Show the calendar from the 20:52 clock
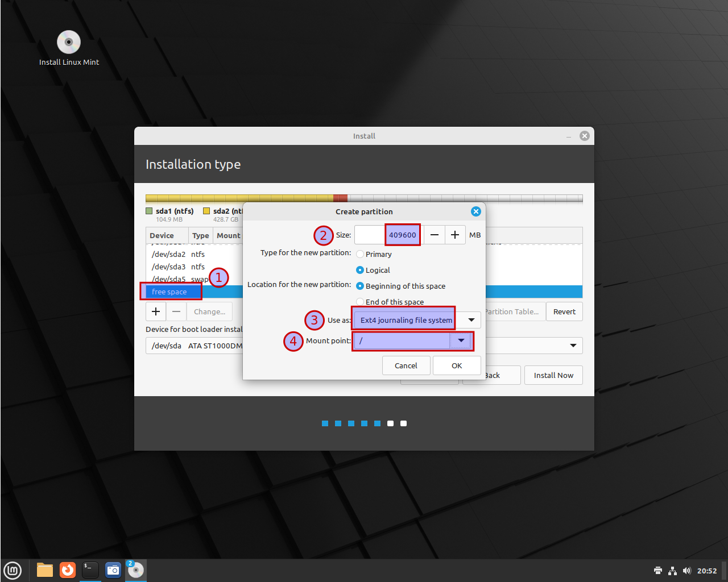This screenshot has width=728, height=582. point(707,571)
